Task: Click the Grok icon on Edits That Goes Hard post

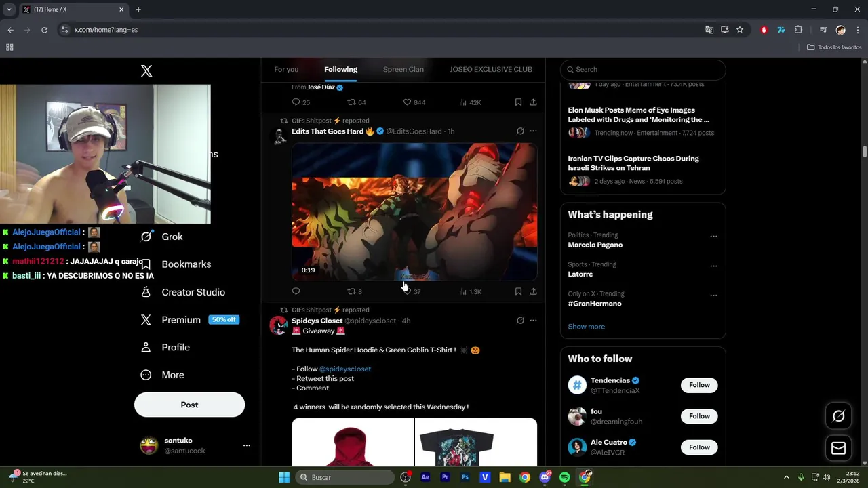Action: click(x=520, y=131)
